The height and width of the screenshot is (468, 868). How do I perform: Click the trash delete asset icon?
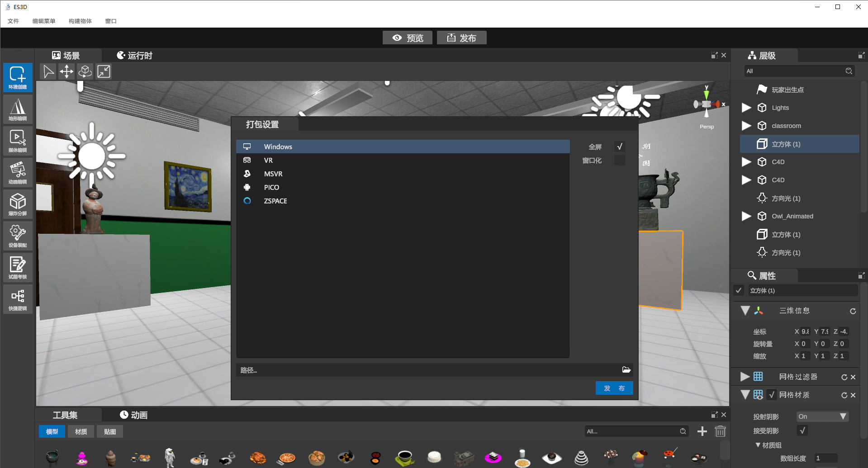720,431
